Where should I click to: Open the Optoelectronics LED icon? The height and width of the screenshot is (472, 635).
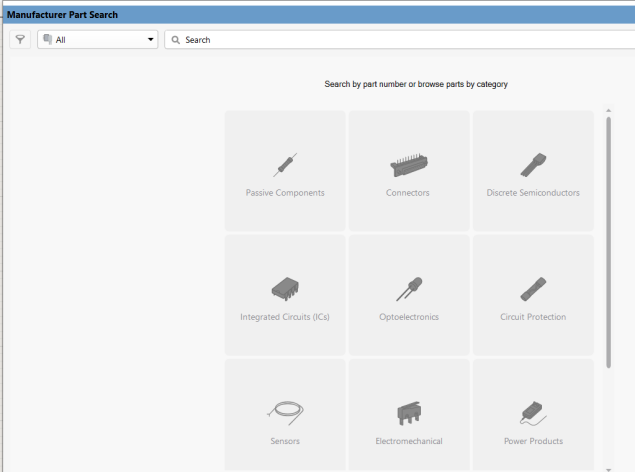(x=408, y=289)
